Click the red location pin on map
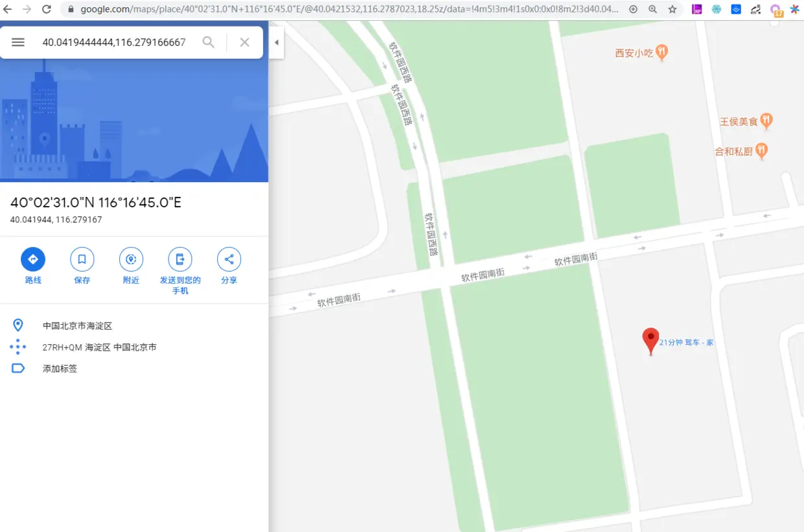Image resolution: width=804 pixels, height=532 pixels. tap(650, 341)
